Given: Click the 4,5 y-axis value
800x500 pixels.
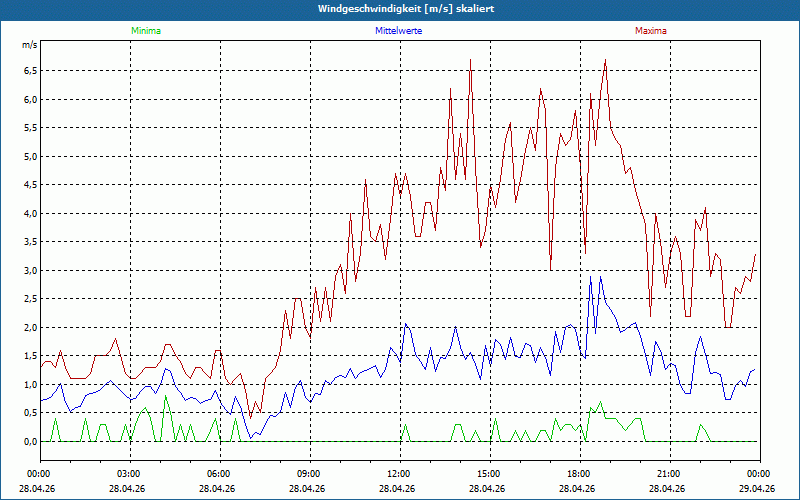Looking at the screenshot, I should pos(30,185).
